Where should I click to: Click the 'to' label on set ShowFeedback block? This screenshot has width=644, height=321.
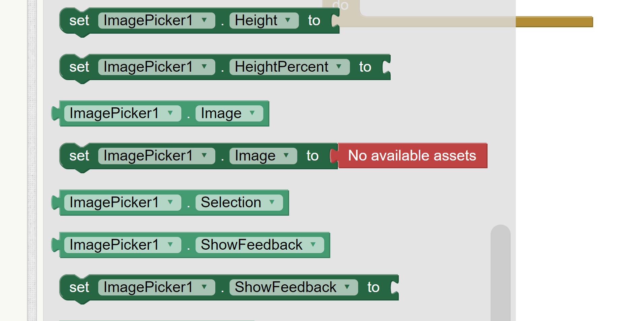373,287
